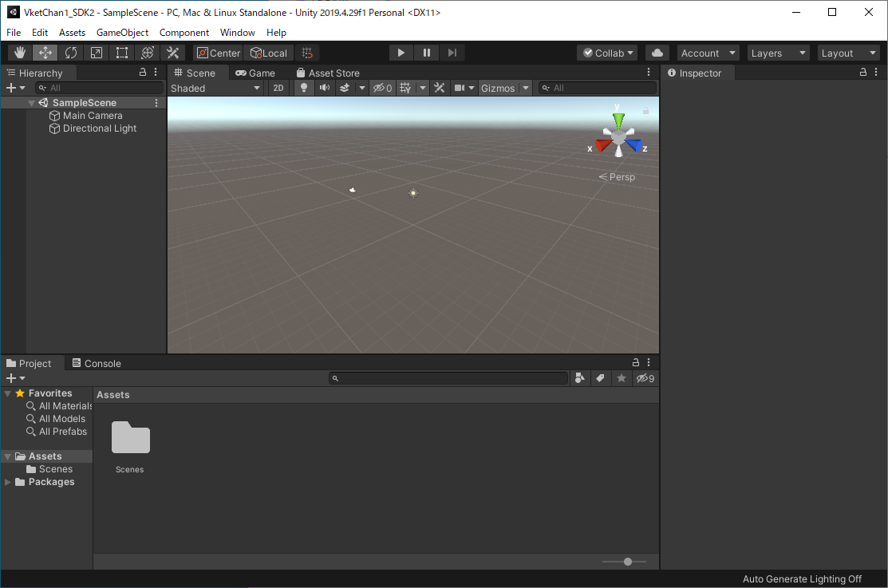Toggle handle orientation from Local
The width and height of the screenshot is (888, 588).
[269, 52]
